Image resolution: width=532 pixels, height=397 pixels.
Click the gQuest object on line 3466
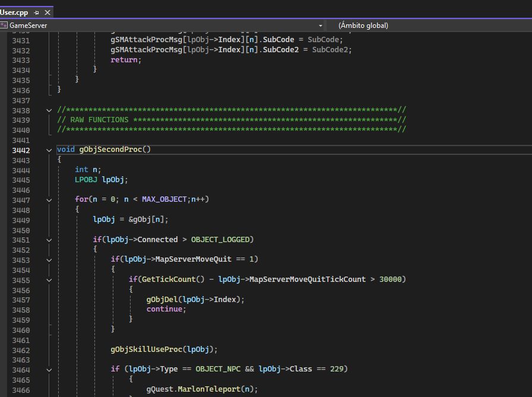click(x=160, y=389)
